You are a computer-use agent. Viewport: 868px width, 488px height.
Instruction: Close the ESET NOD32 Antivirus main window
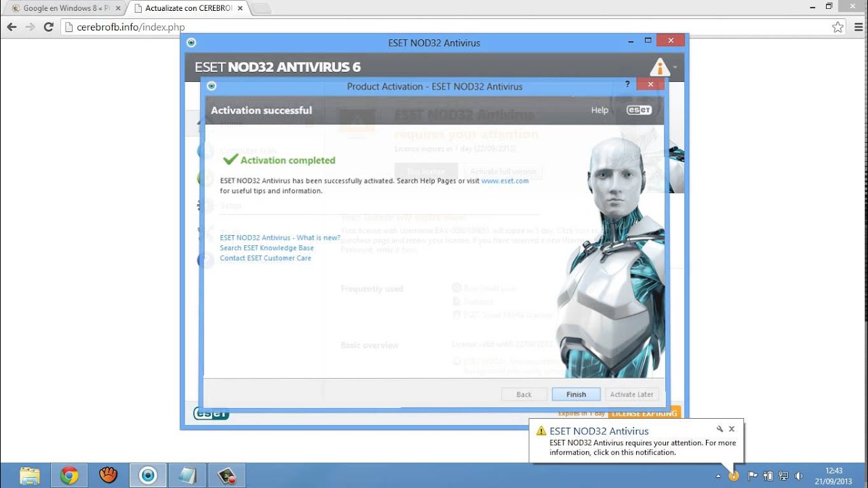pyautogui.click(x=671, y=41)
